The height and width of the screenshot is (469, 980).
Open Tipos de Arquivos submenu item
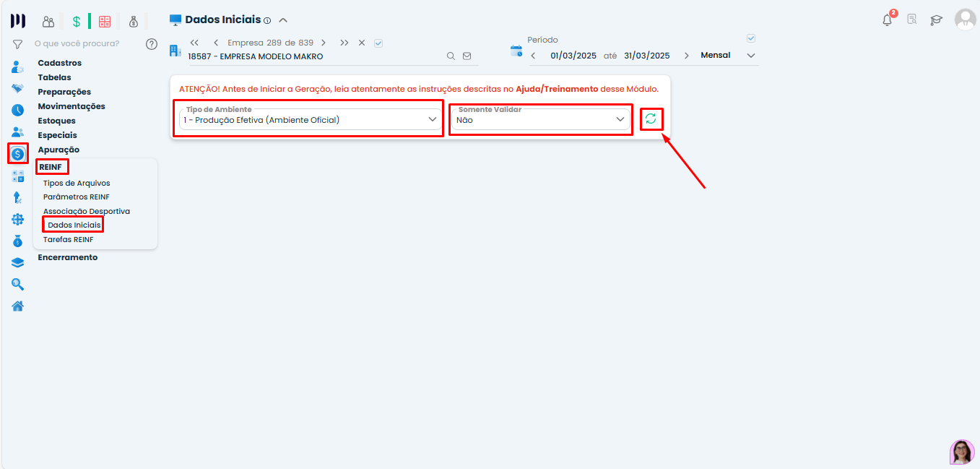click(x=77, y=184)
